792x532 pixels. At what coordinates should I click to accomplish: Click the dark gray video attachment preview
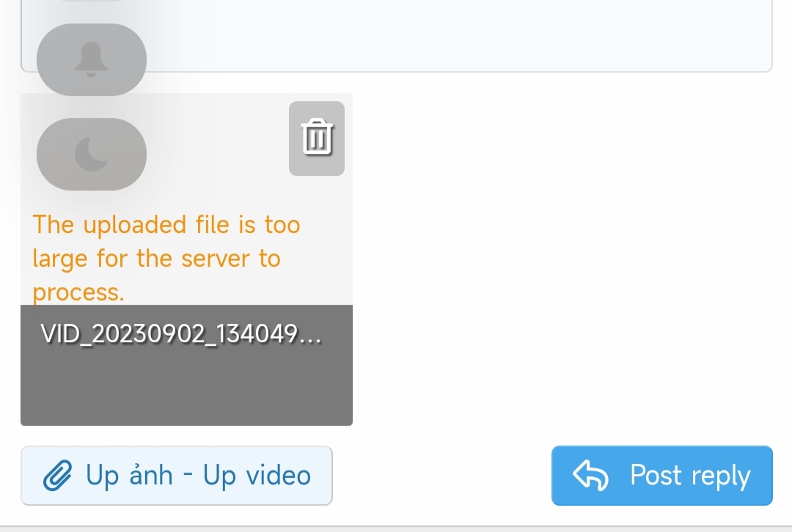pyautogui.click(x=186, y=365)
